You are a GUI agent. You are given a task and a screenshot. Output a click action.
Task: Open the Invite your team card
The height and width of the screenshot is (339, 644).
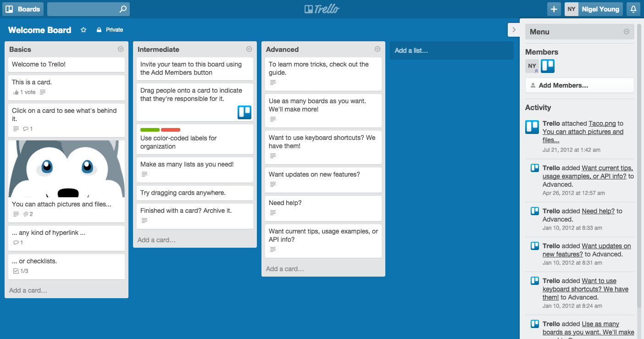(x=195, y=69)
